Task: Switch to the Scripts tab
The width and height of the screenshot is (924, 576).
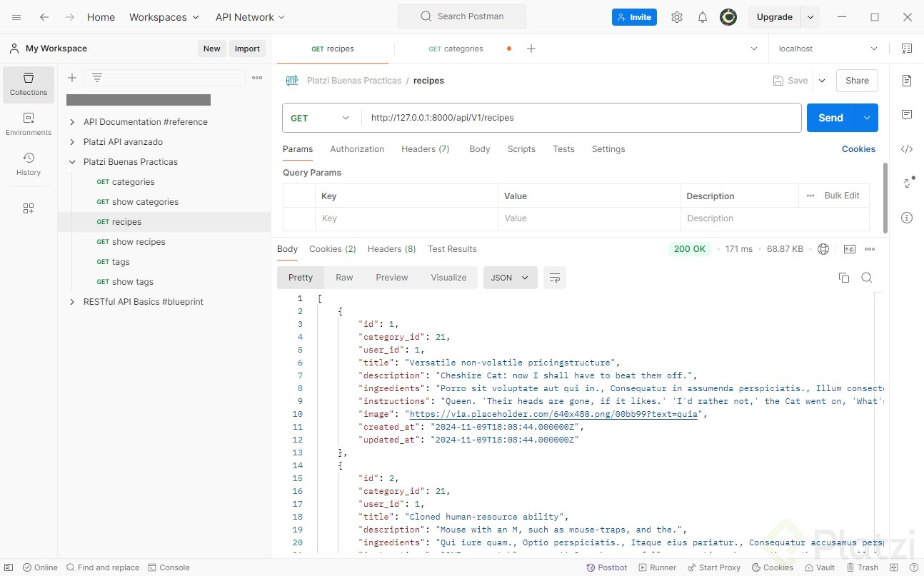Action: tap(521, 149)
